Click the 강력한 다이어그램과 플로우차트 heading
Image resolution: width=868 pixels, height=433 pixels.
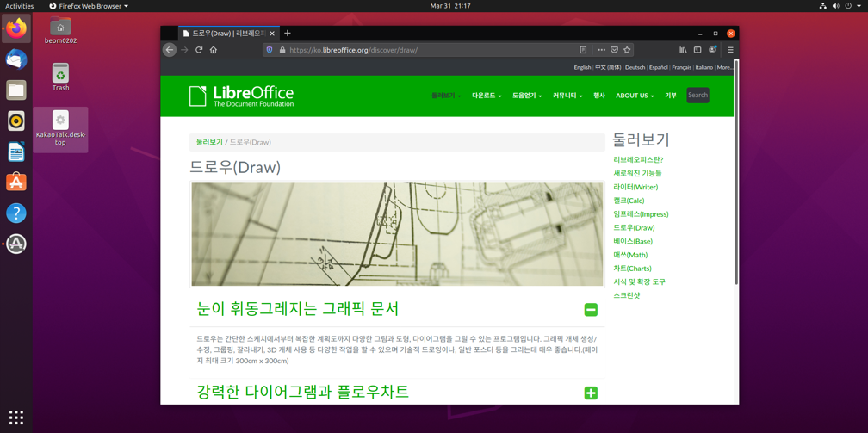(x=303, y=392)
